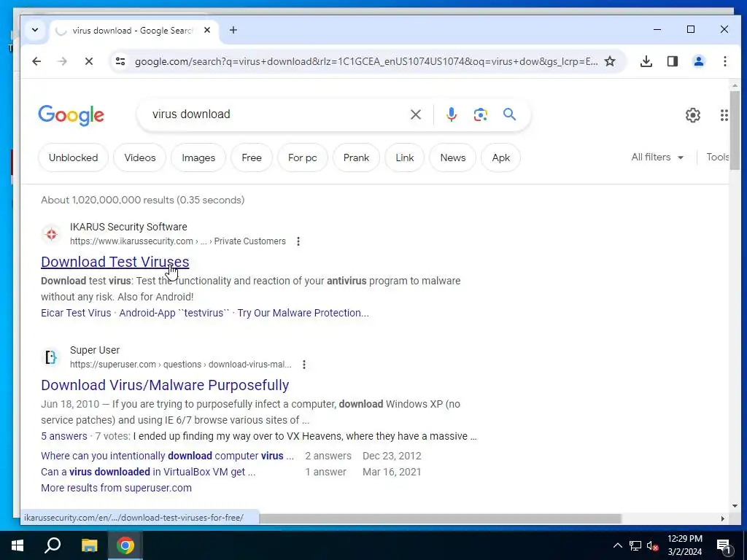Click the Google logo

pos(71,114)
